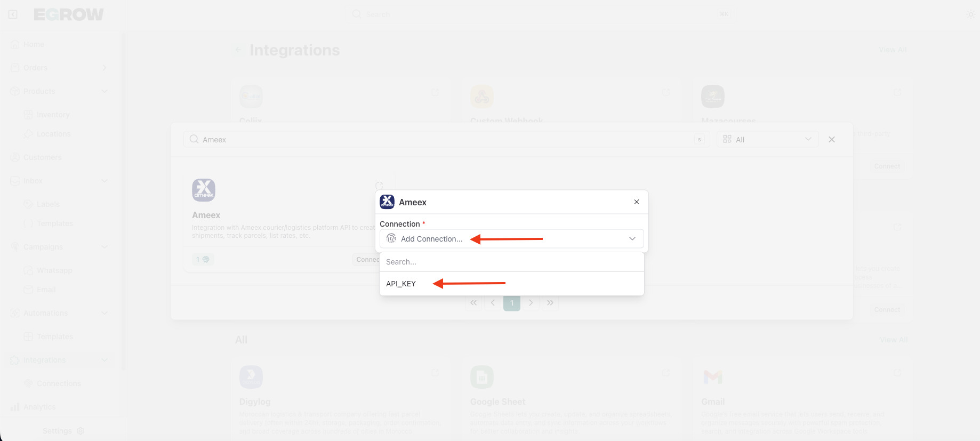
Task: Open Customers in the sidebar
Action: [43, 157]
